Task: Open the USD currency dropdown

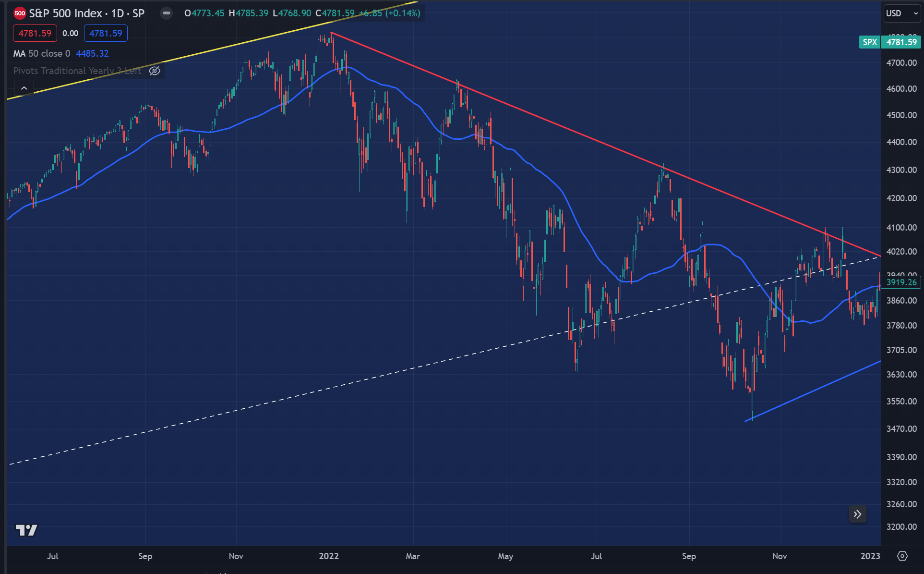Action: click(x=902, y=13)
